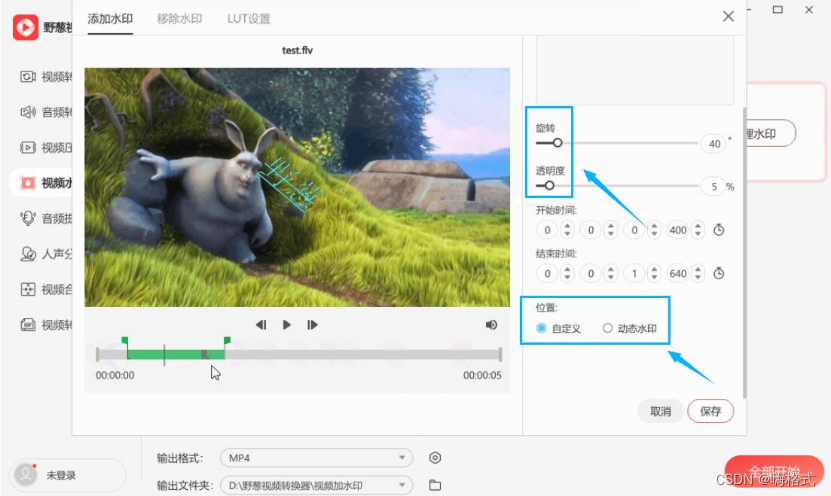Open the video merge sidebar icon
831x496 pixels.
click(28, 289)
